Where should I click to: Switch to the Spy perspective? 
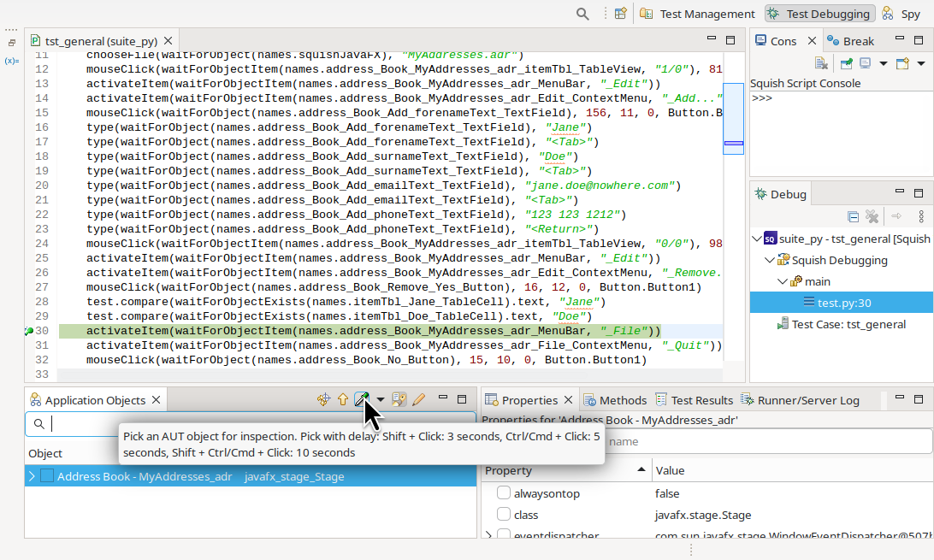(910, 13)
